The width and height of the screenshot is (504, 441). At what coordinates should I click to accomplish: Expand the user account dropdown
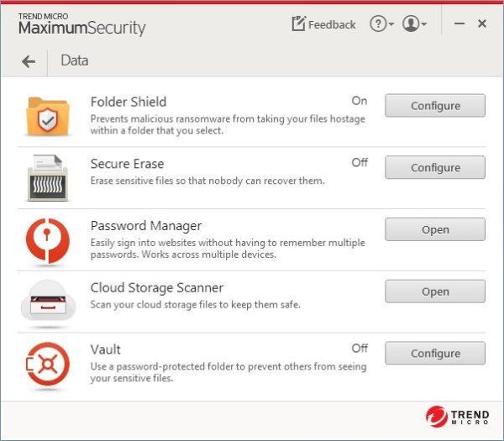(x=414, y=24)
